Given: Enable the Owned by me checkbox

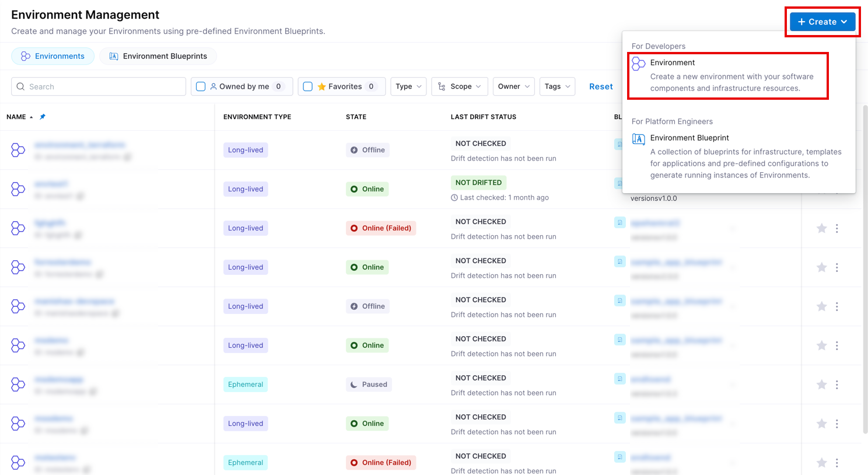Looking at the screenshot, I should 201,86.
